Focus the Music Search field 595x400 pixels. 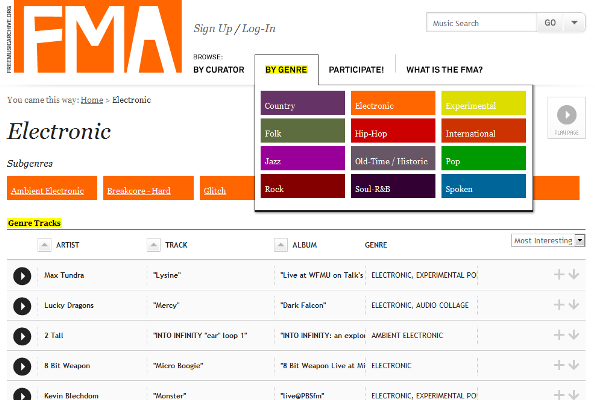coord(481,23)
